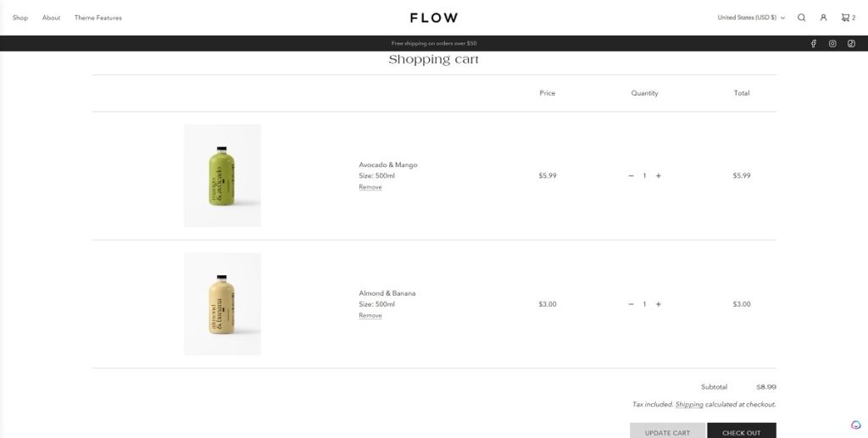Open the Shop menu
This screenshot has width=868, height=438.
20,18
